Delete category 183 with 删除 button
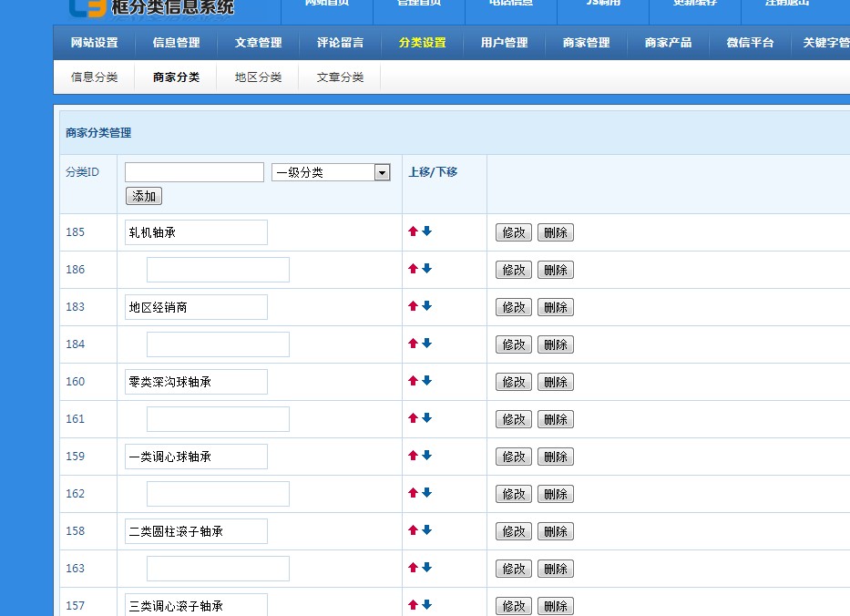The width and height of the screenshot is (850, 616). click(x=555, y=307)
